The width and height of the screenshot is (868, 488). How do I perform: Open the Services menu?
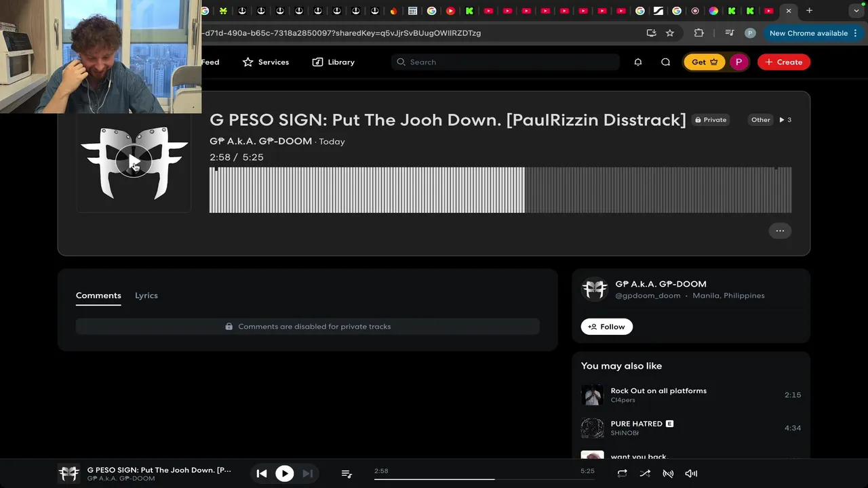266,62
